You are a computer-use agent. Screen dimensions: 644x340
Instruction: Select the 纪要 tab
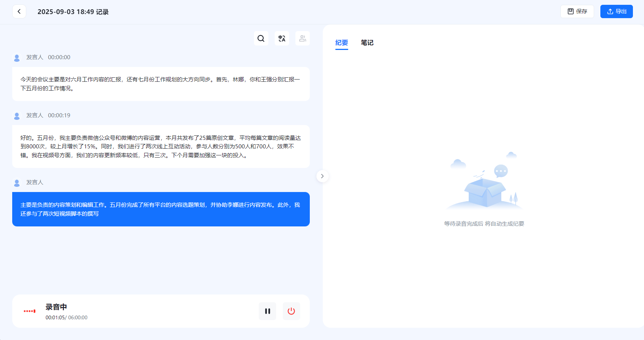(x=342, y=43)
